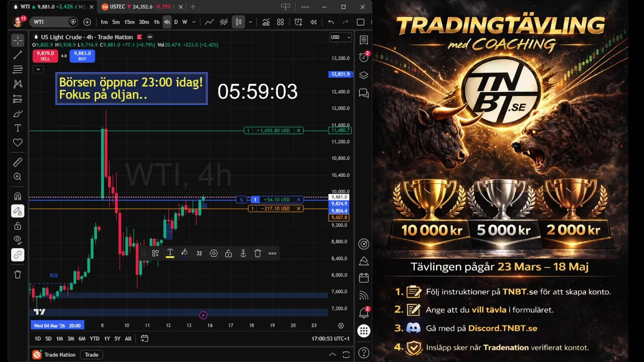This screenshot has height=362, width=644.
Task: Click the Trade button in bottom panel
Action: click(x=92, y=355)
